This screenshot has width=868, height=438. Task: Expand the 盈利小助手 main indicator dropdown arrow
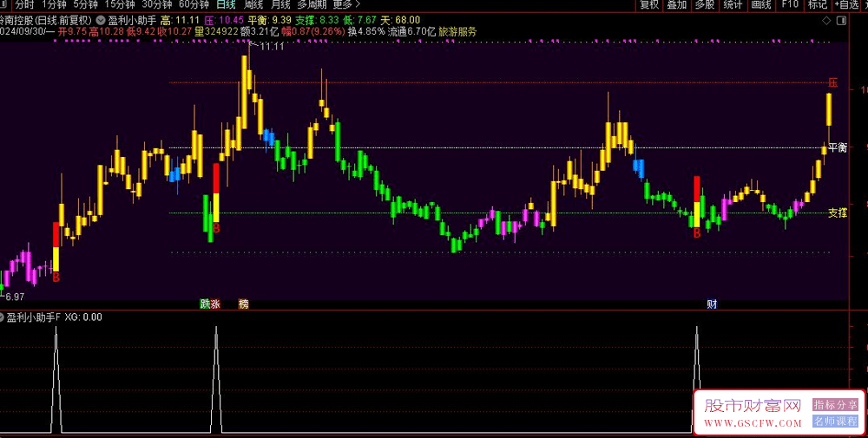pyautogui.click(x=100, y=21)
